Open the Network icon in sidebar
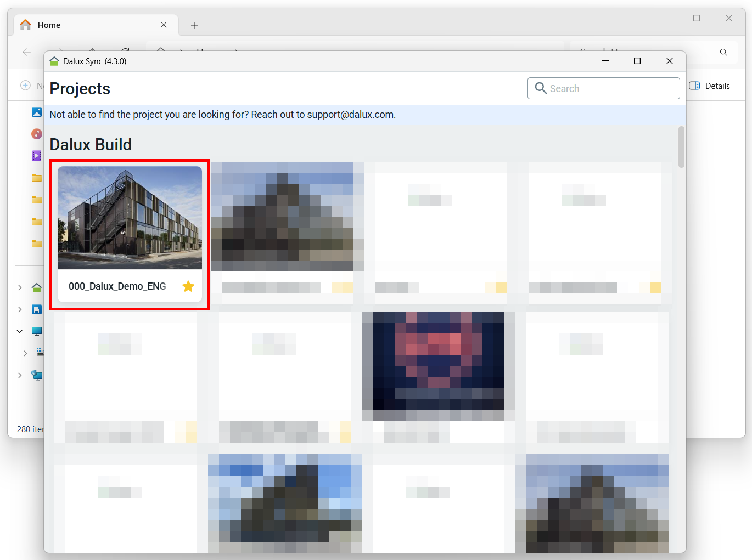 tap(37, 375)
